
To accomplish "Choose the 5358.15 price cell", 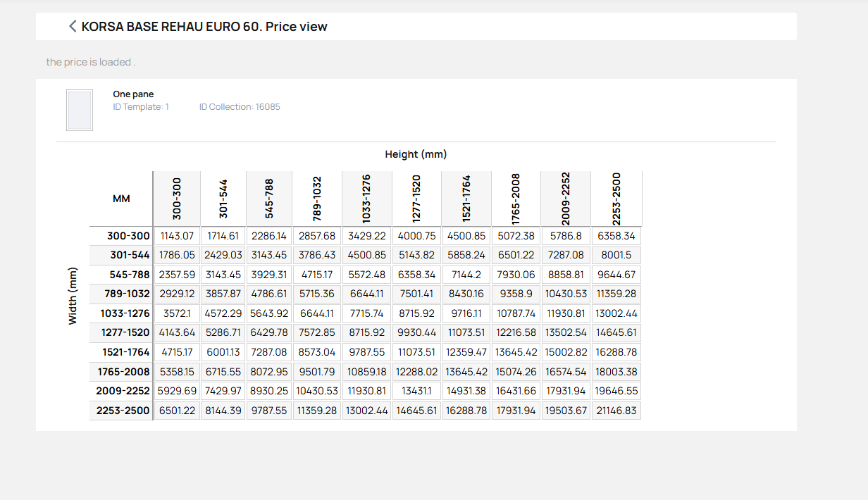I will click(x=177, y=372).
